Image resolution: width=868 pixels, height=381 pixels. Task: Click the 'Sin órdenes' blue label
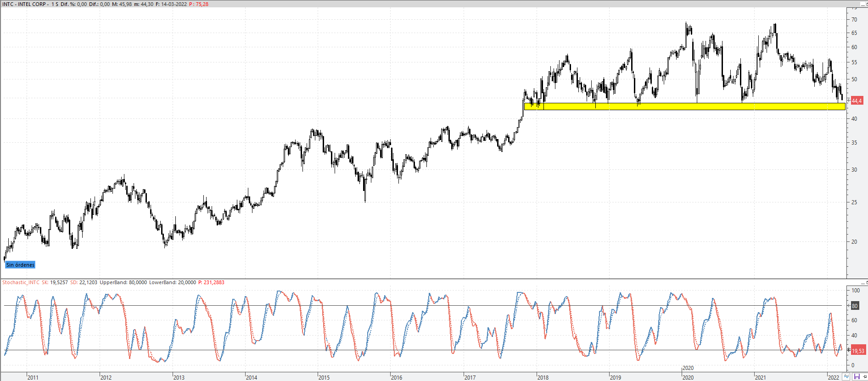click(x=20, y=265)
